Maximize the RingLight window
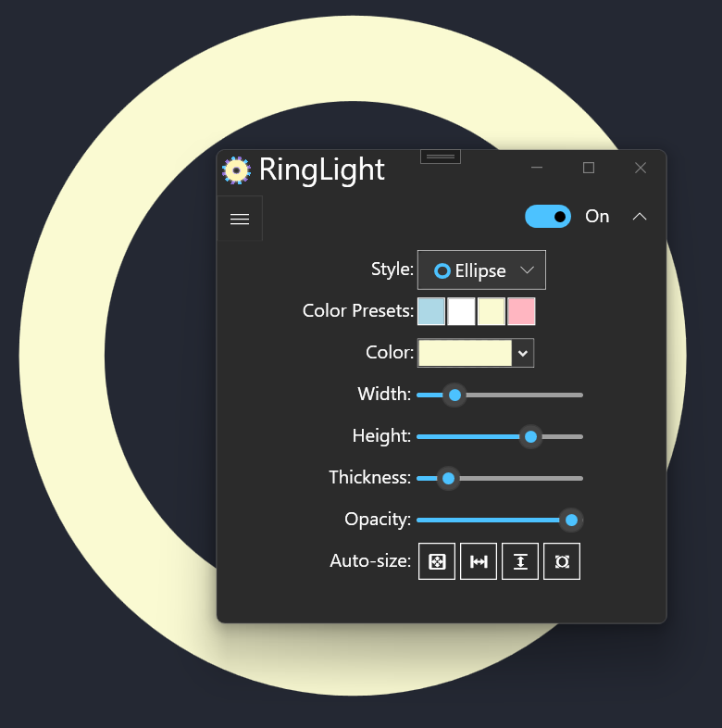The width and height of the screenshot is (722, 728). point(589,168)
